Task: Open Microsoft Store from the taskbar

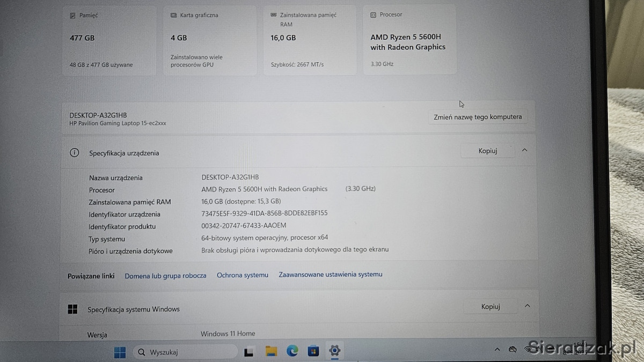Action: [313, 352]
